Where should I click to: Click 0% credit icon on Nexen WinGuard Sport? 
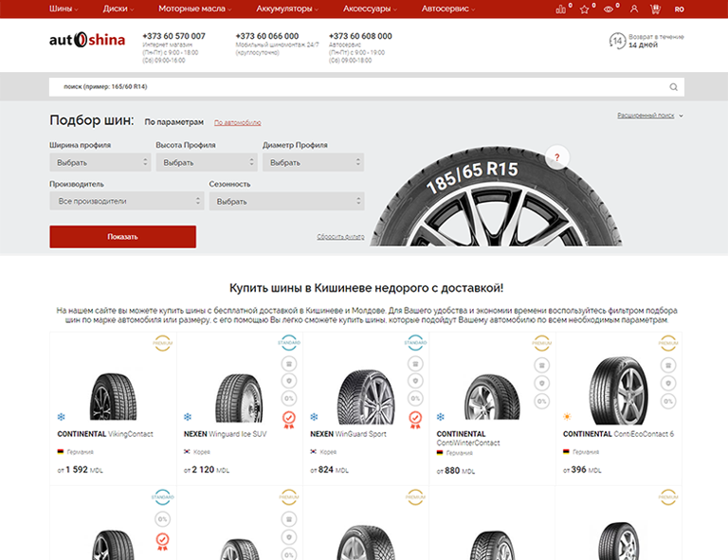point(415,399)
